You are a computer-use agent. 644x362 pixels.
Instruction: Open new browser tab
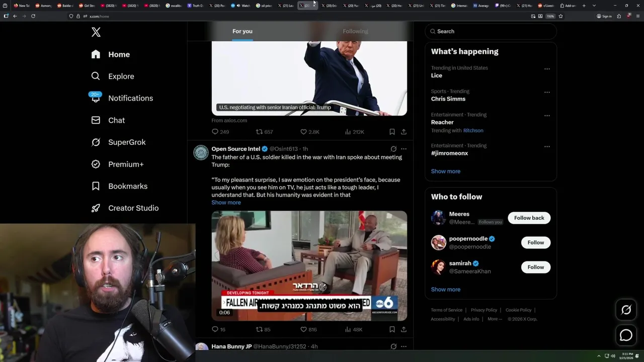[x=584, y=6]
